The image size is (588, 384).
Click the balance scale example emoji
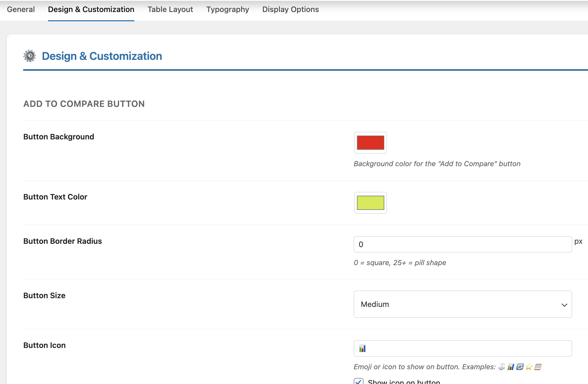coord(501,367)
